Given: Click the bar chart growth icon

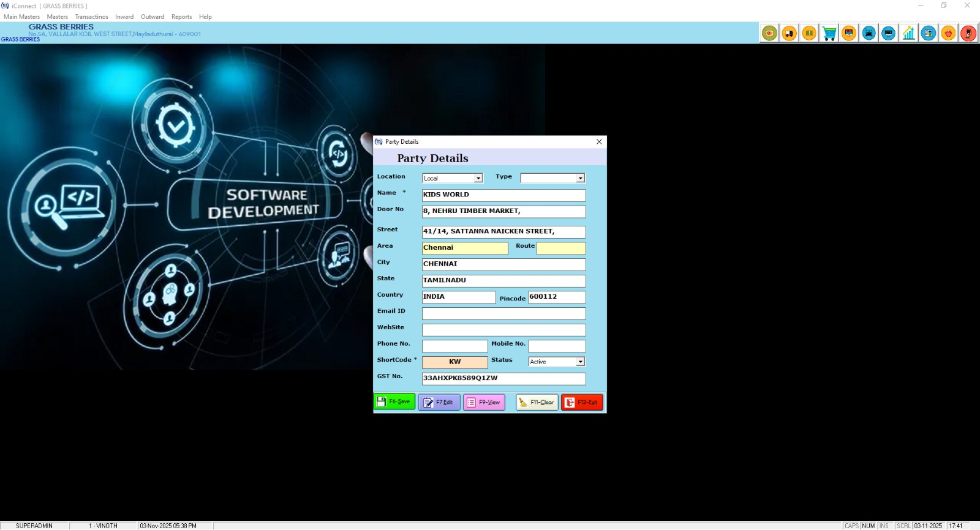Looking at the screenshot, I should click(908, 34).
